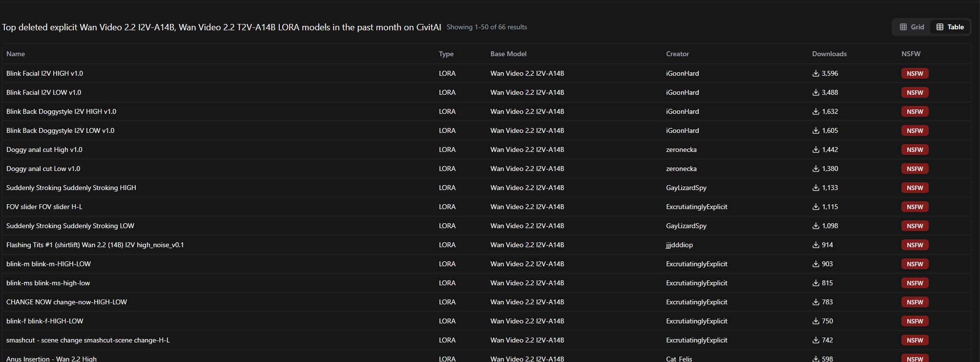Image resolution: width=980 pixels, height=362 pixels.
Task: Select creator iGoonHard in first row
Action: (682, 73)
